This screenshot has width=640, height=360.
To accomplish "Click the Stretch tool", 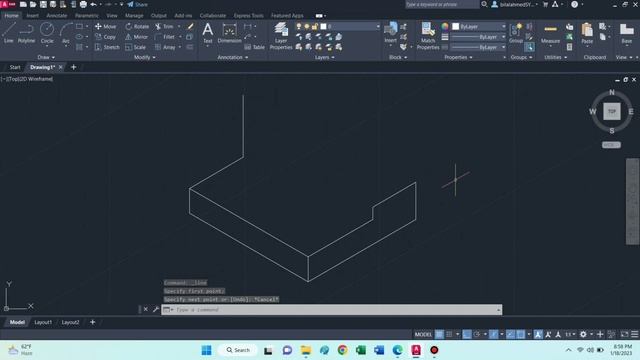I will [x=107, y=47].
